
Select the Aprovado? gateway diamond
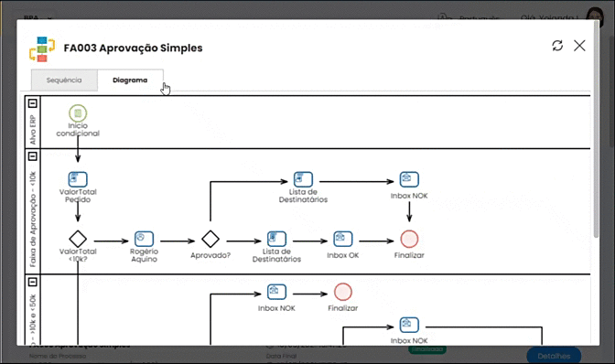pyautogui.click(x=210, y=239)
